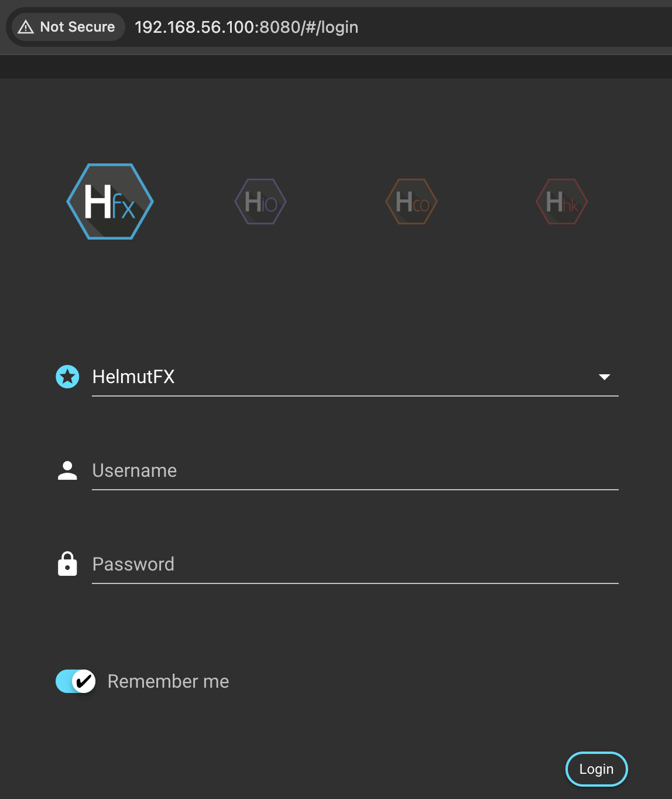Open the Not Secure site info badge
672x799 pixels.
tap(68, 27)
